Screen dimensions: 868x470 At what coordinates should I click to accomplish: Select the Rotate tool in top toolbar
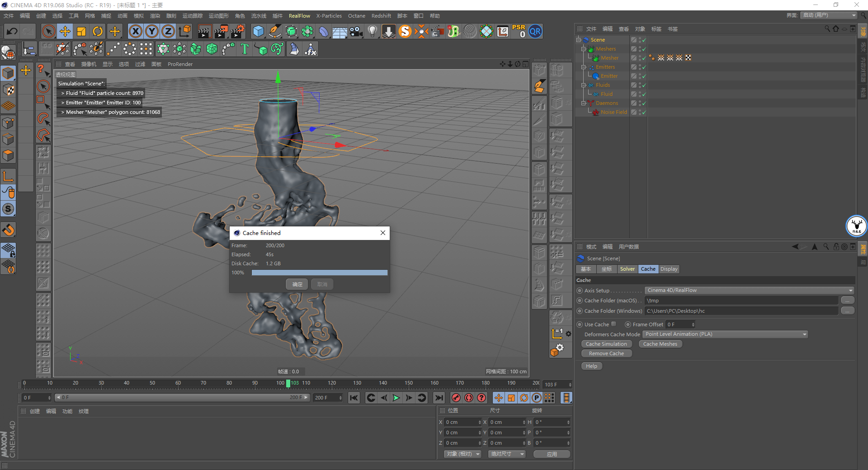coord(98,32)
